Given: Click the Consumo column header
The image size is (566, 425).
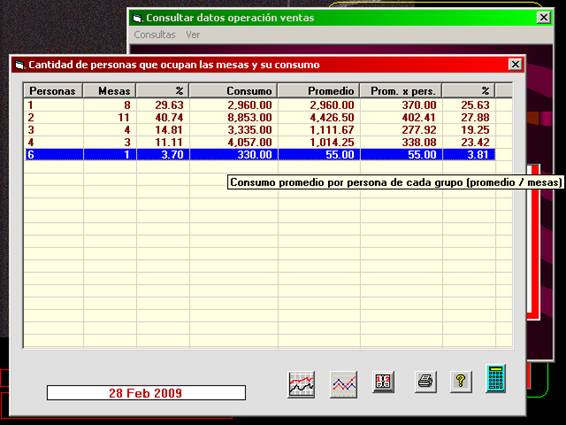Looking at the screenshot, I should 233,91.
